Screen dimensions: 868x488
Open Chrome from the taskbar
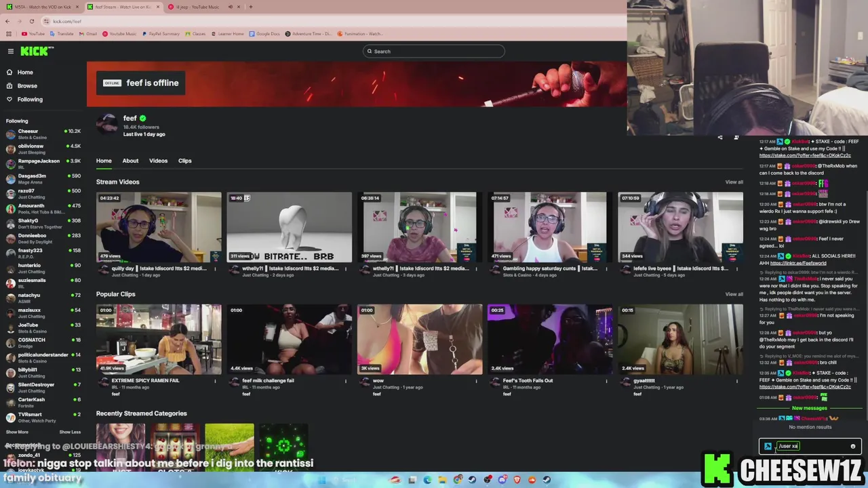pos(458,480)
